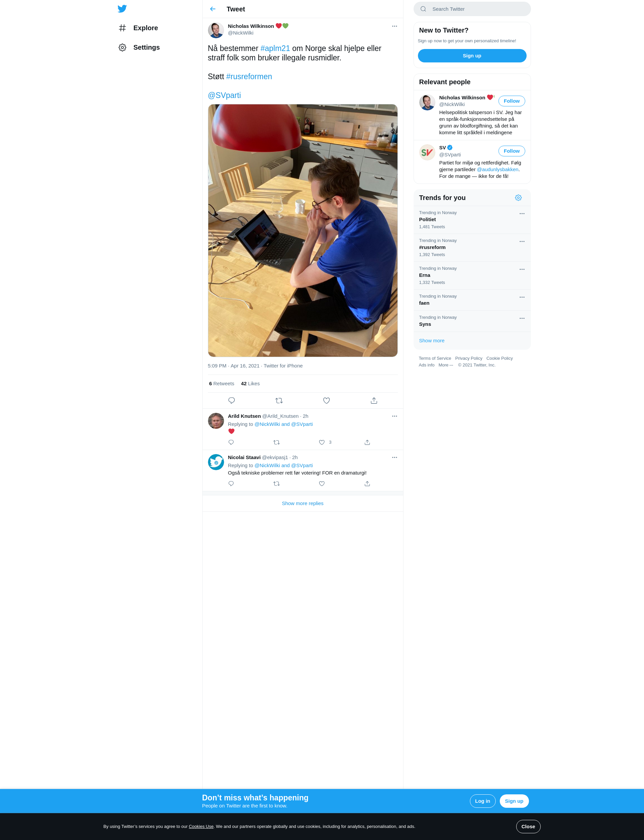Click Sign up on bottom banner
This screenshot has height=840, width=644.
point(514,801)
